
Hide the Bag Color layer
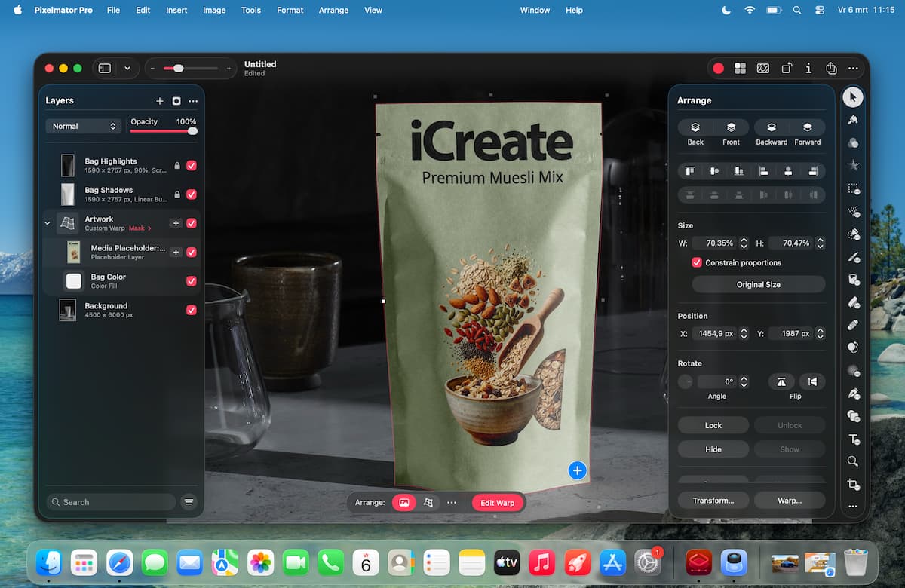coord(192,281)
